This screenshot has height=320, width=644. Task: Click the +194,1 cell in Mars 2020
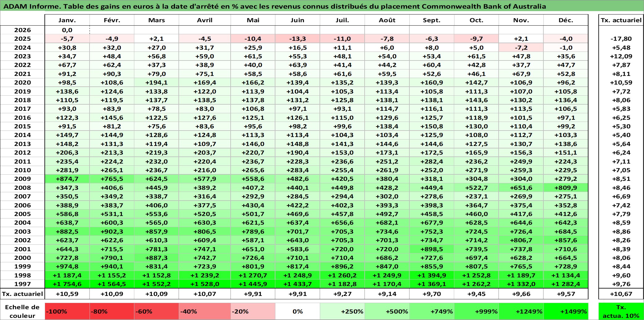click(157, 82)
